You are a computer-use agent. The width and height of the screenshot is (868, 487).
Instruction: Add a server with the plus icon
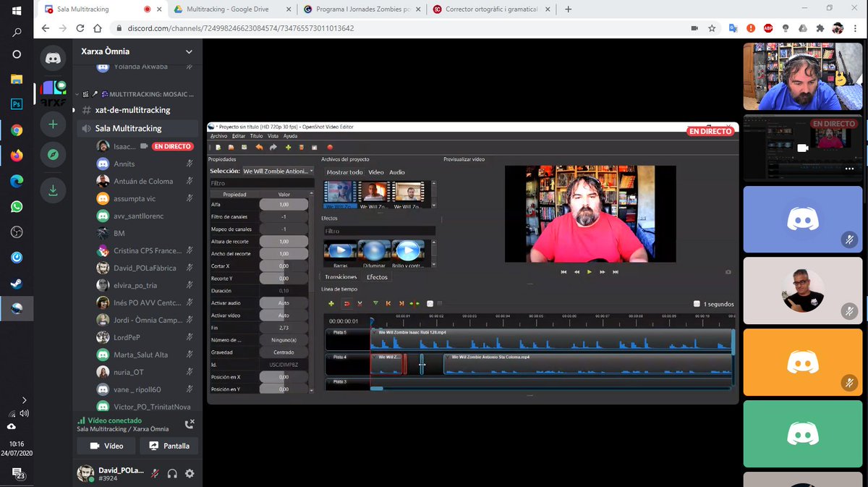coord(53,124)
